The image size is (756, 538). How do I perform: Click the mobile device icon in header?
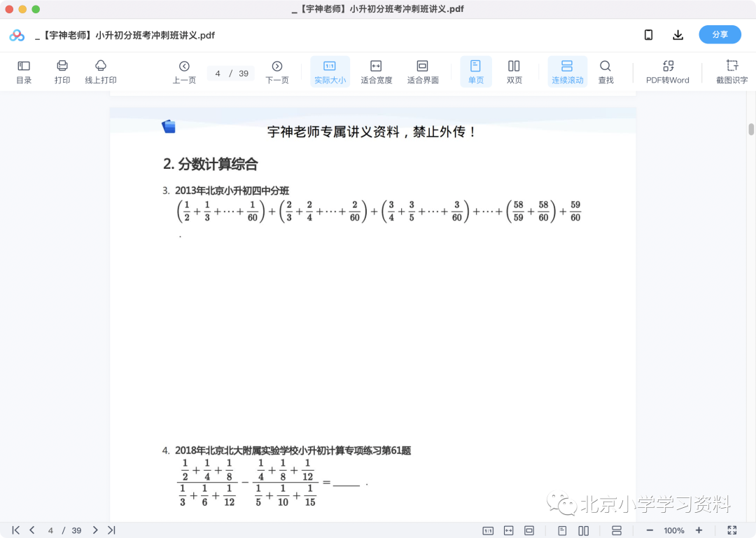pos(648,35)
